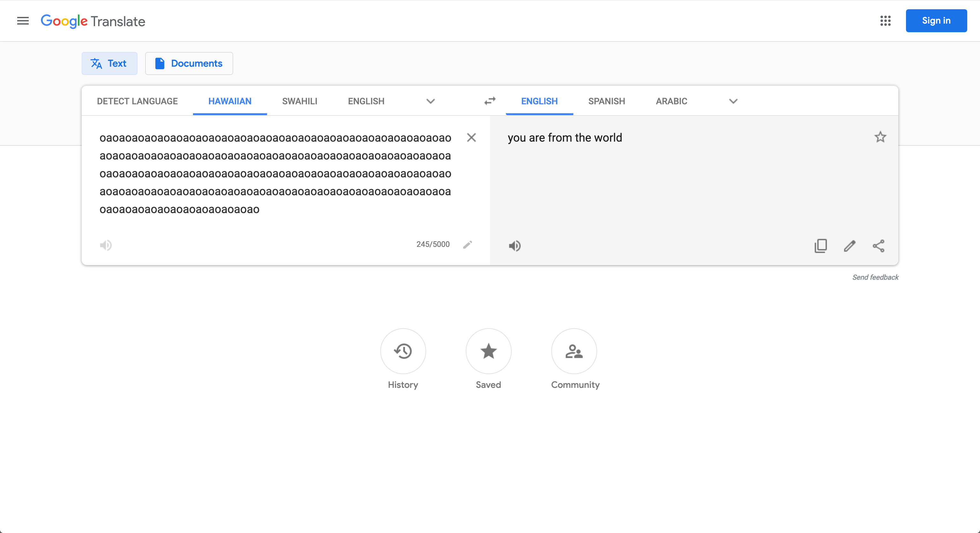
Task: Star this translation to save it
Action: tap(880, 137)
